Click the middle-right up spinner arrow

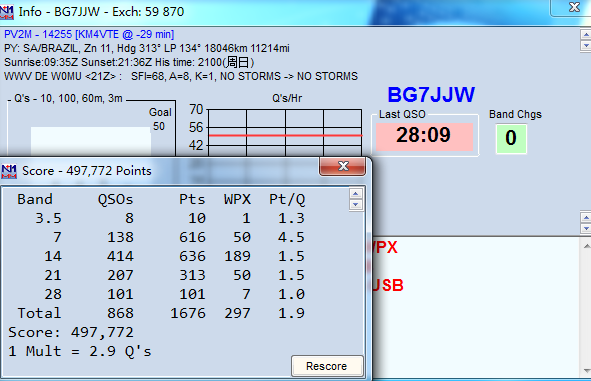pyautogui.click(x=586, y=218)
